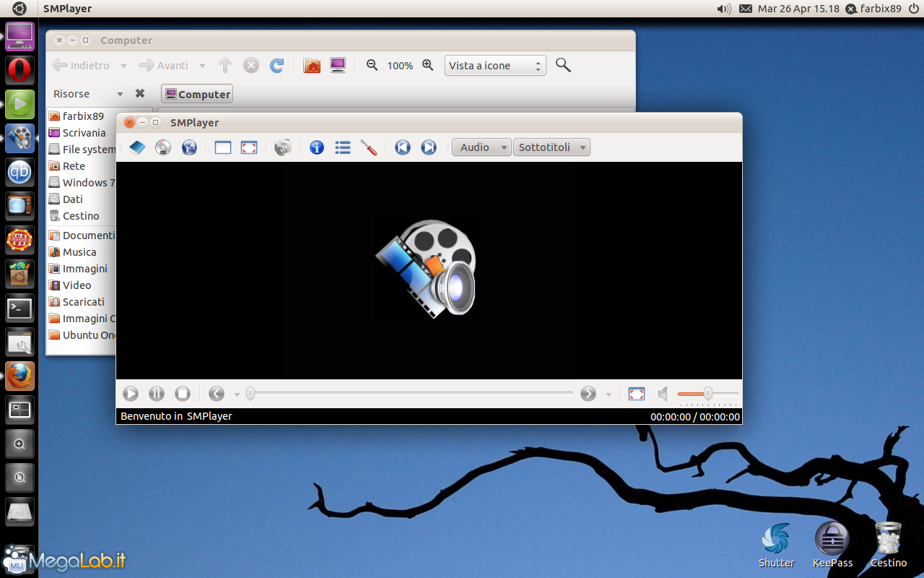
Task: Click the 100% zoom level
Action: pos(400,66)
